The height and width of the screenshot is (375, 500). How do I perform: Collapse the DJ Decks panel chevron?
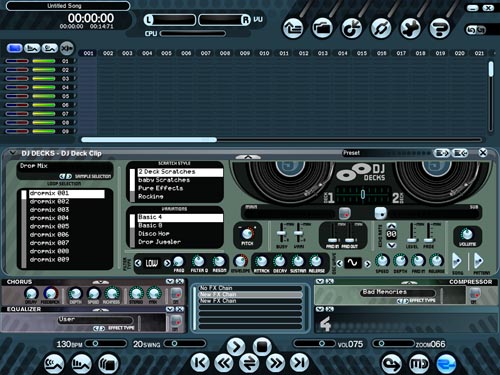point(13,153)
